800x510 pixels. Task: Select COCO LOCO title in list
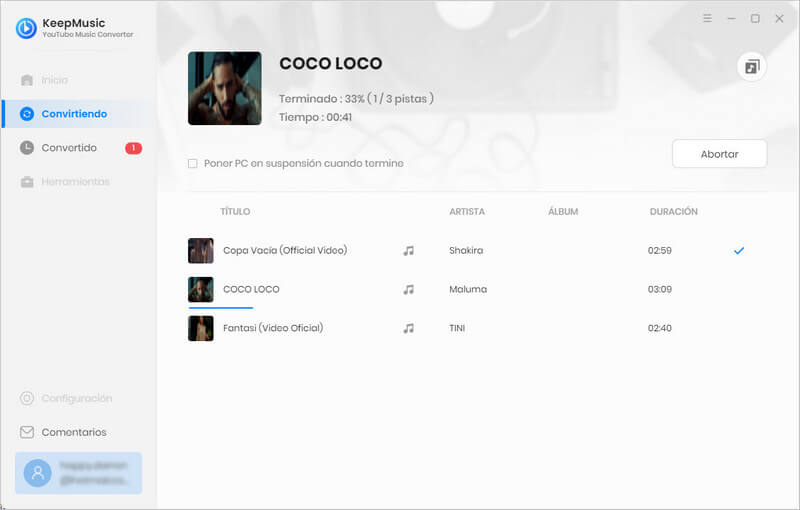coord(252,289)
